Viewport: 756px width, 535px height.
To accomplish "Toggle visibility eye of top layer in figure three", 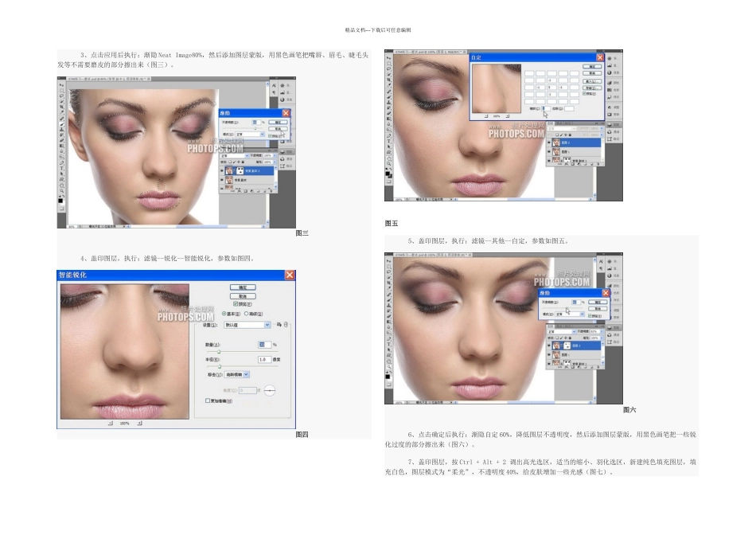I will tap(221, 170).
